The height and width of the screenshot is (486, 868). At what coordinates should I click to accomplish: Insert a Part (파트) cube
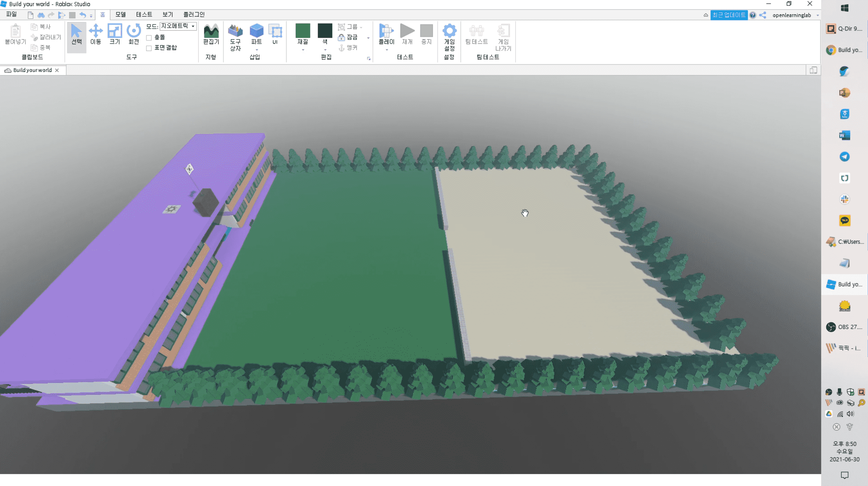tap(256, 31)
